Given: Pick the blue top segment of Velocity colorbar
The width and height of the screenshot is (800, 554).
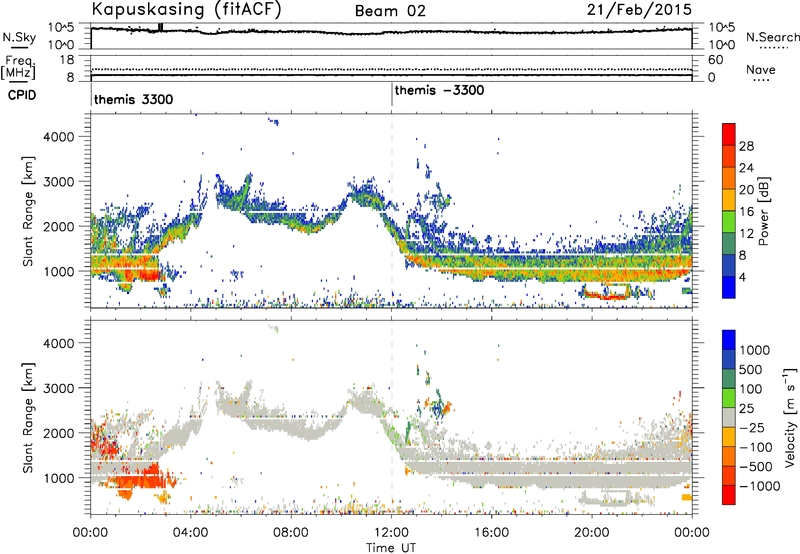Looking at the screenshot, I should pyautogui.click(x=729, y=340).
